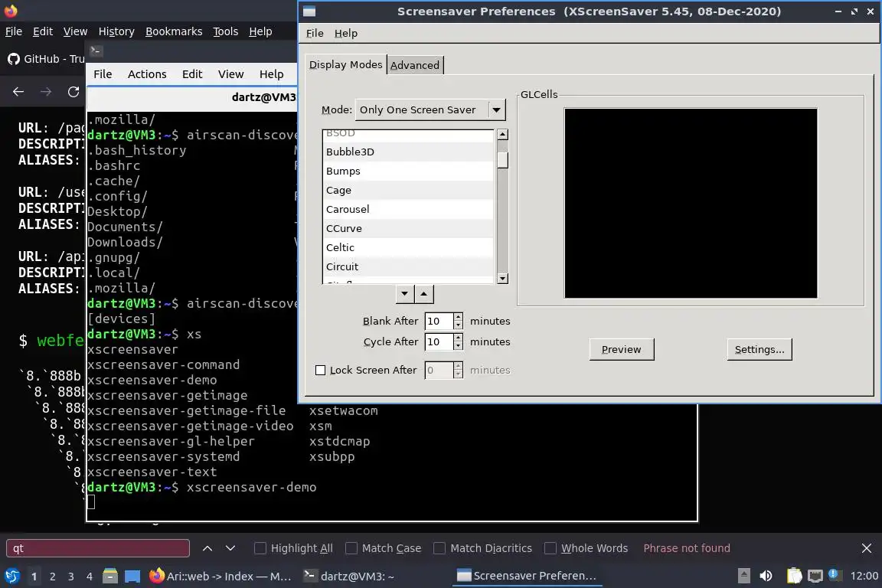
Task: Enable the Match Case checkbox
Action: coord(351,548)
